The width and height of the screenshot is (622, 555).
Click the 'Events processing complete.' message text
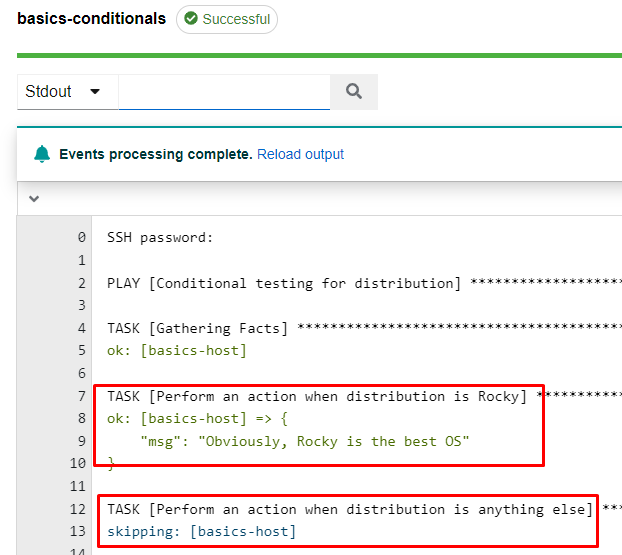click(x=155, y=154)
